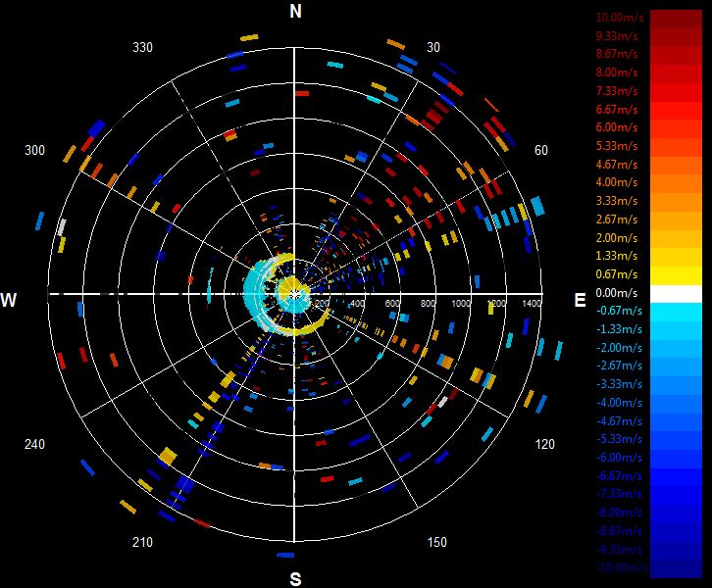Click the S compass label
Viewport: 712px width, 588px height.
(295, 579)
